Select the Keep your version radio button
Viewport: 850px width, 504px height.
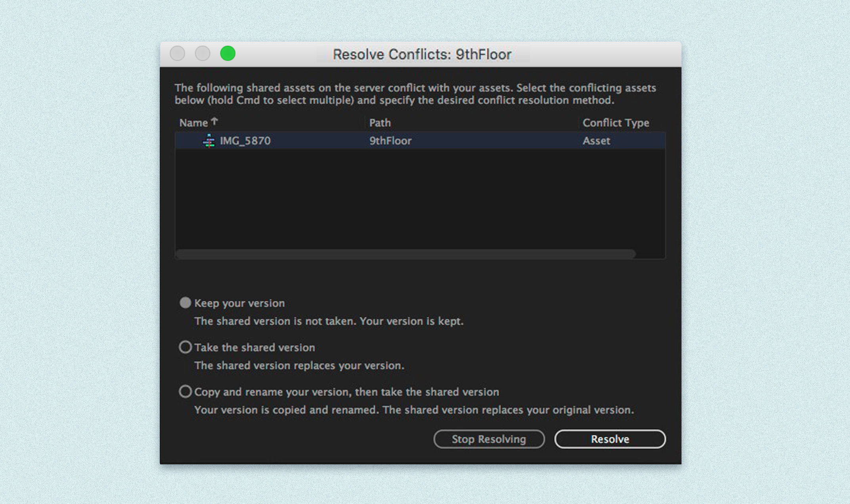[185, 303]
